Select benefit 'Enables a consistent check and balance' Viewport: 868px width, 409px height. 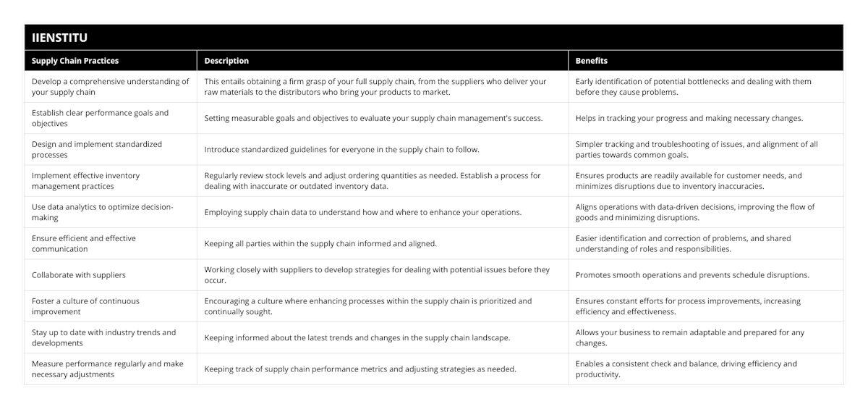[x=686, y=368]
